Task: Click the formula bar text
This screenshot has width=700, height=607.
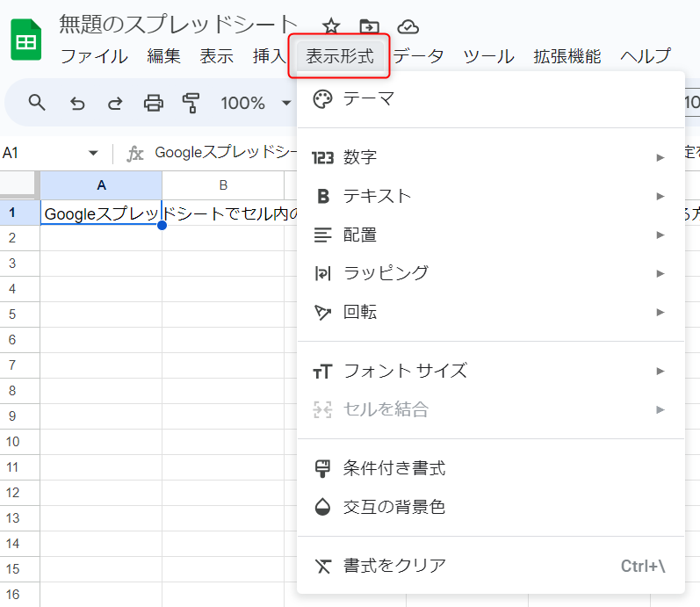Action: point(226,153)
